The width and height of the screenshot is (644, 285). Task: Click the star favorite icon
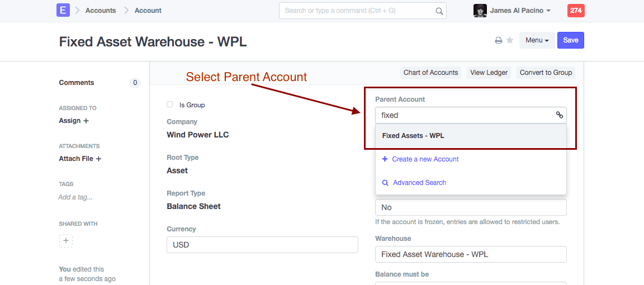[x=510, y=40]
